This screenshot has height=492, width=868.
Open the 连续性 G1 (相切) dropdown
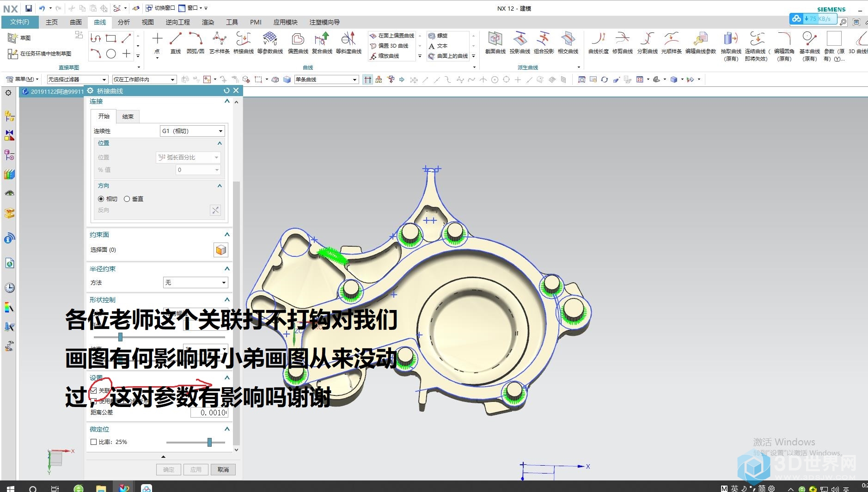(x=192, y=131)
